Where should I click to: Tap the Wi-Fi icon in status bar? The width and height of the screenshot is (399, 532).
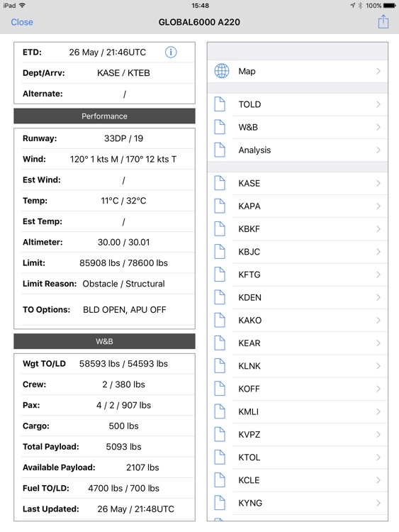point(23,6)
